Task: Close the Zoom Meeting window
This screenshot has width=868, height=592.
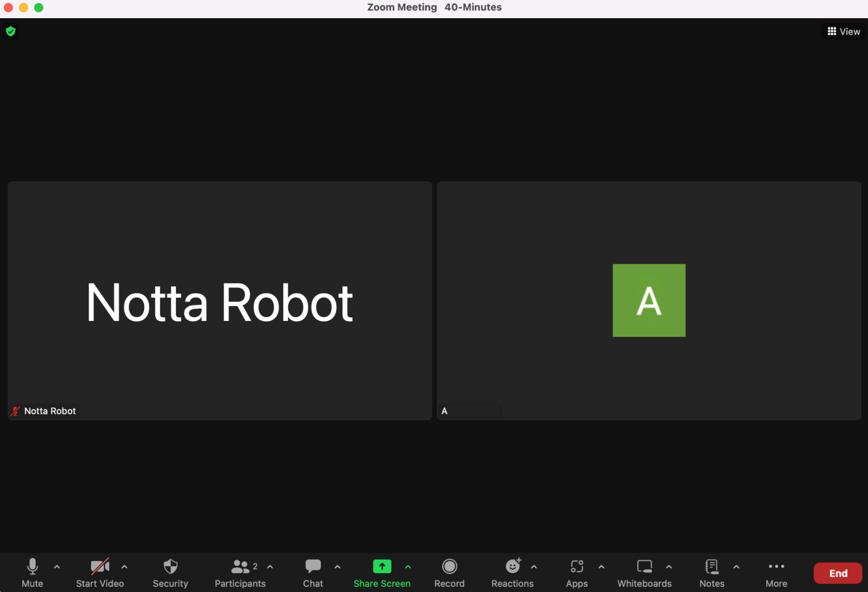Action: [x=8, y=7]
